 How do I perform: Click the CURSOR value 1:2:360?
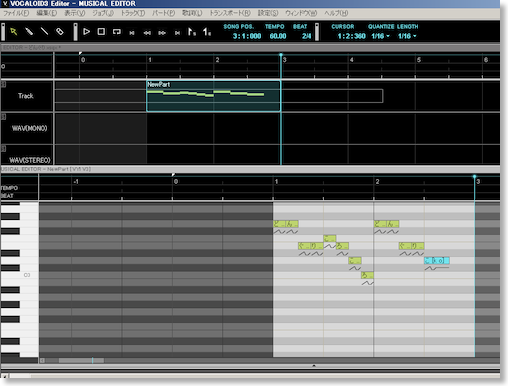click(351, 36)
